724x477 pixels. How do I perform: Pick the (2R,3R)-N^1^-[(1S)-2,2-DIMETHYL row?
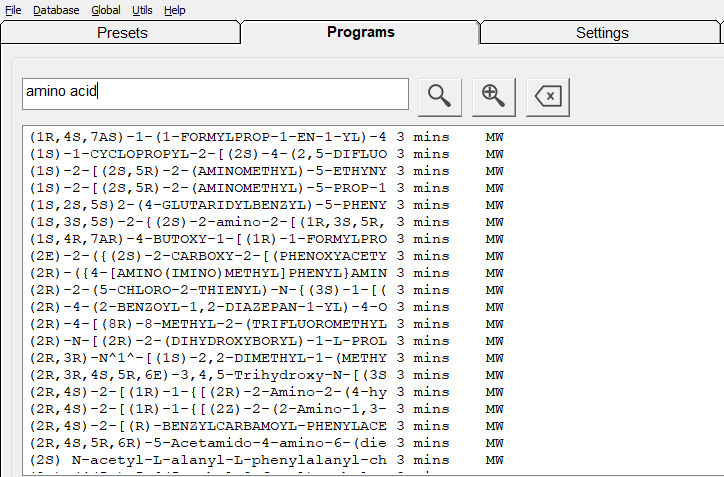(208, 358)
